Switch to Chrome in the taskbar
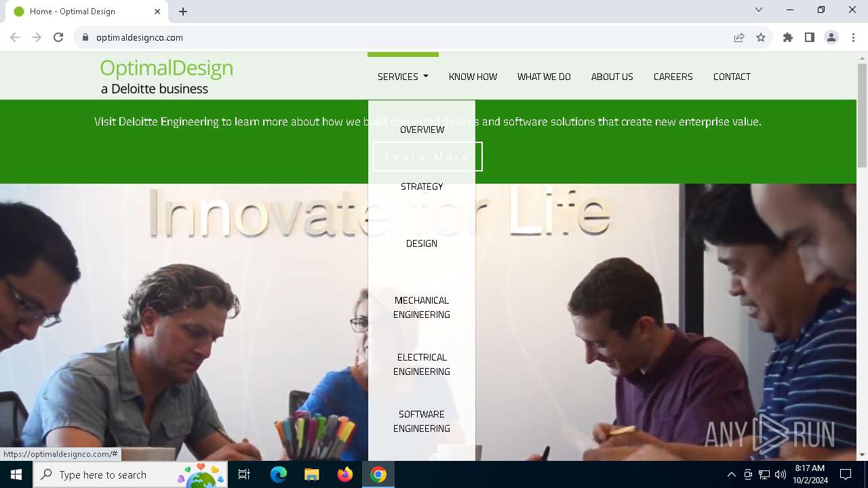Viewport: 868px width, 488px height. [378, 474]
